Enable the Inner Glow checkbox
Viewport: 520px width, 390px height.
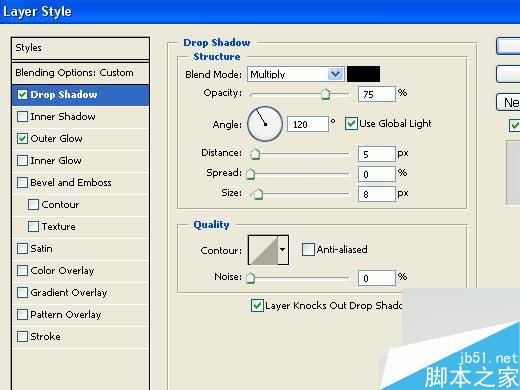coord(22,161)
